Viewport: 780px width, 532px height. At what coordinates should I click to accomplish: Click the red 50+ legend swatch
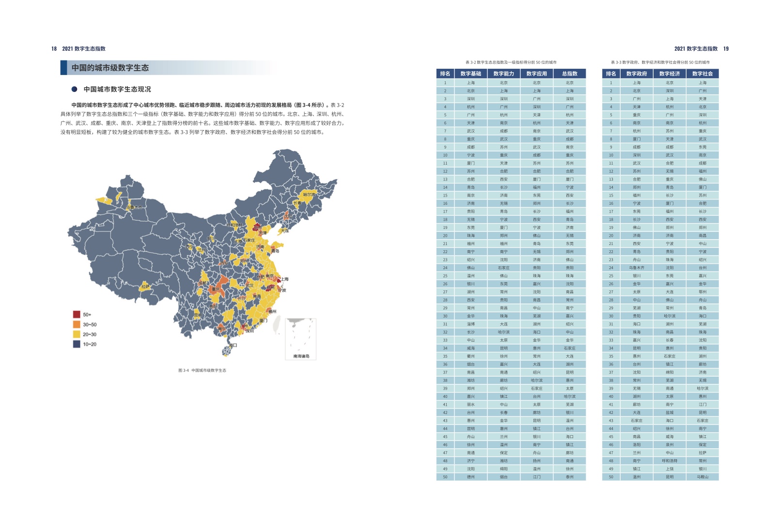[x=77, y=315]
